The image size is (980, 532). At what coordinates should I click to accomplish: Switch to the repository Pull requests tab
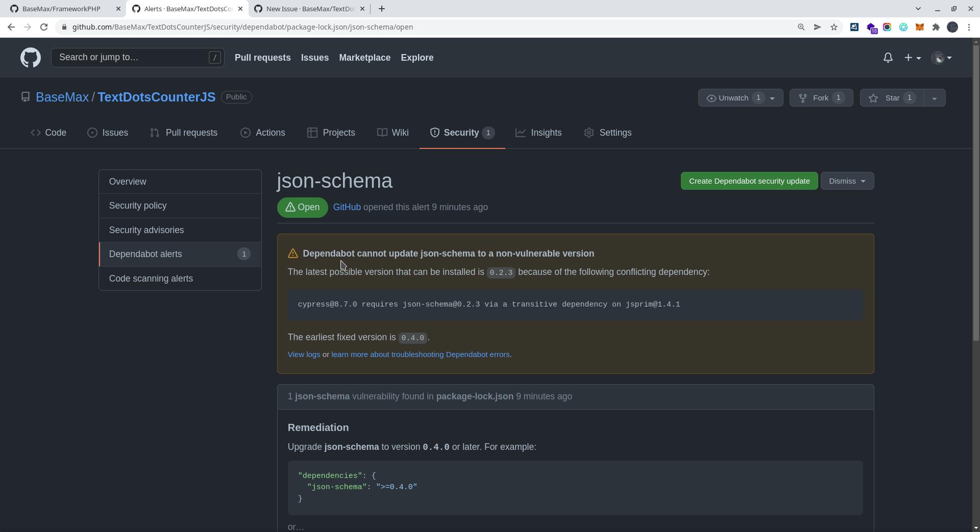184,133
